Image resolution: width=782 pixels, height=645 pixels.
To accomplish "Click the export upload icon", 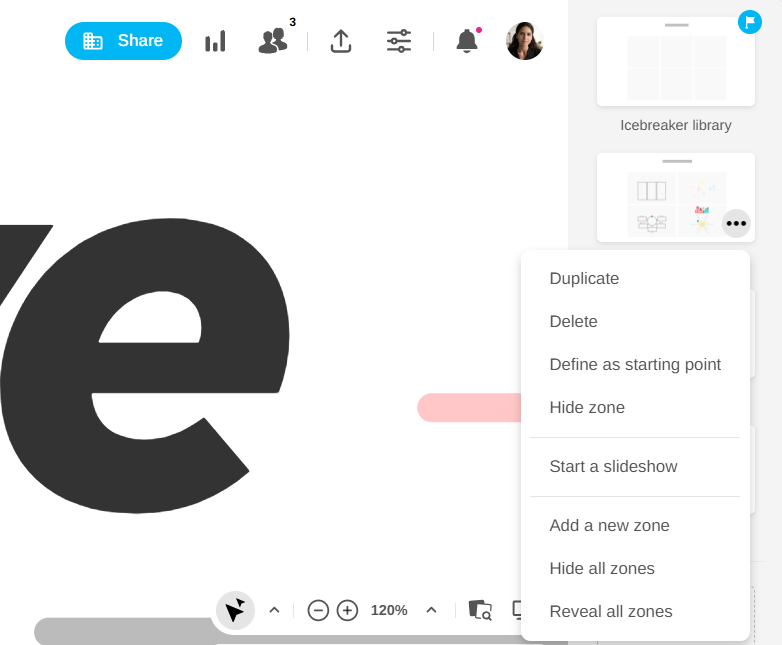I will click(341, 41).
